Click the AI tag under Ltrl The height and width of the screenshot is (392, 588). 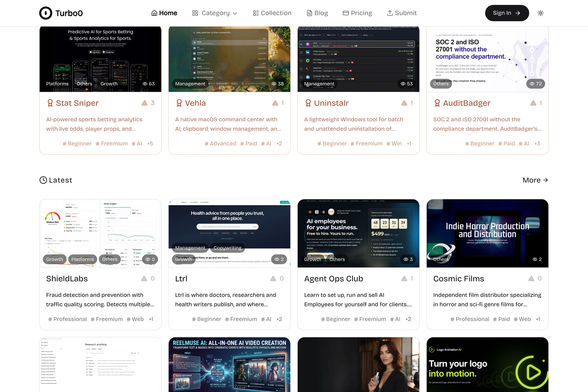coord(266,319)
